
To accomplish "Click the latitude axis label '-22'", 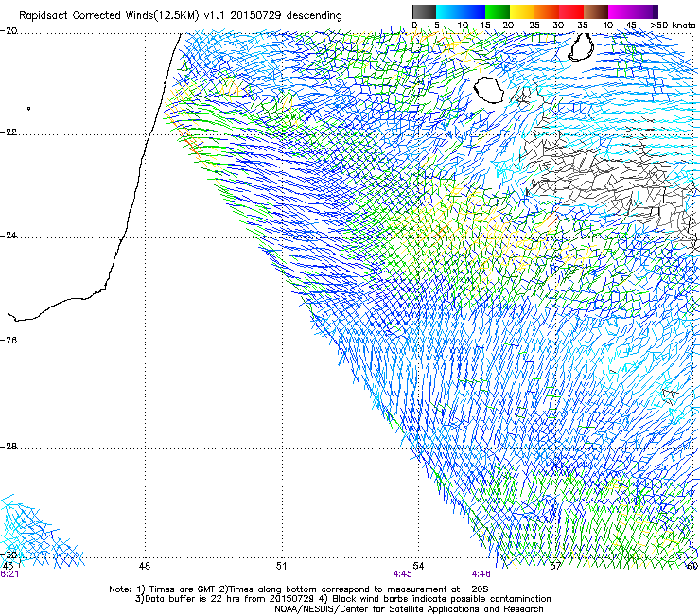I will pyautogui.click(x=9, y=132).
